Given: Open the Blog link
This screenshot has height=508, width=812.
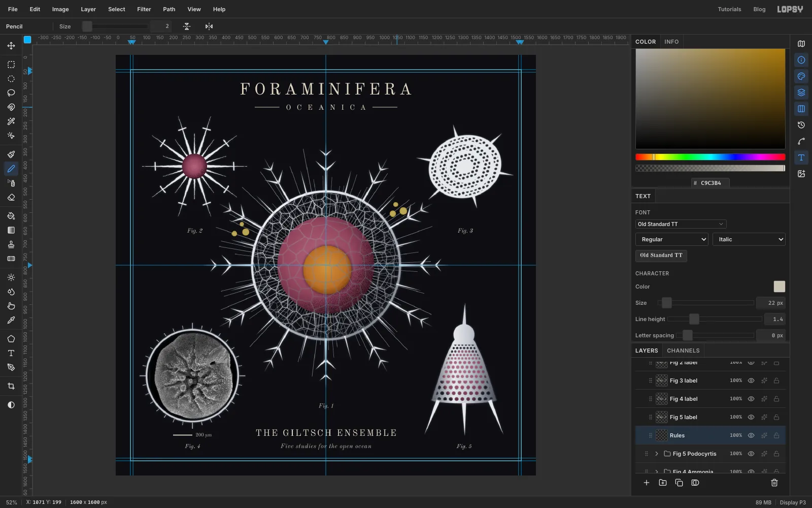Looking at the screenshot, I should pyautogui.click(x=759, y=9).
